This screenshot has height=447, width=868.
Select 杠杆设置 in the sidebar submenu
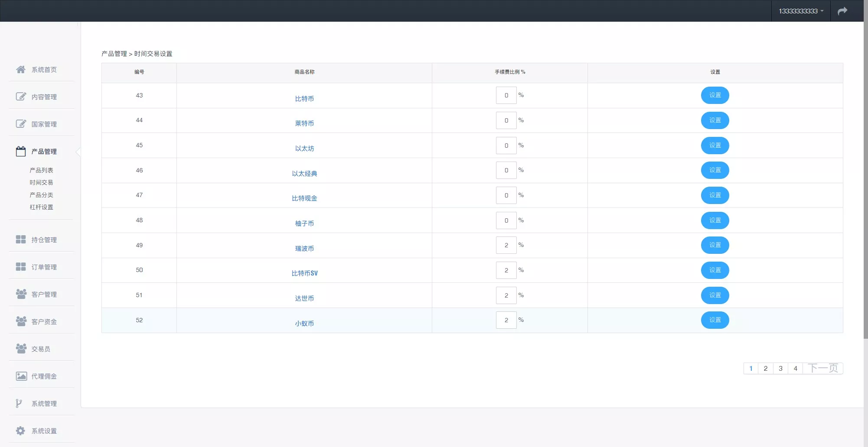41,207
